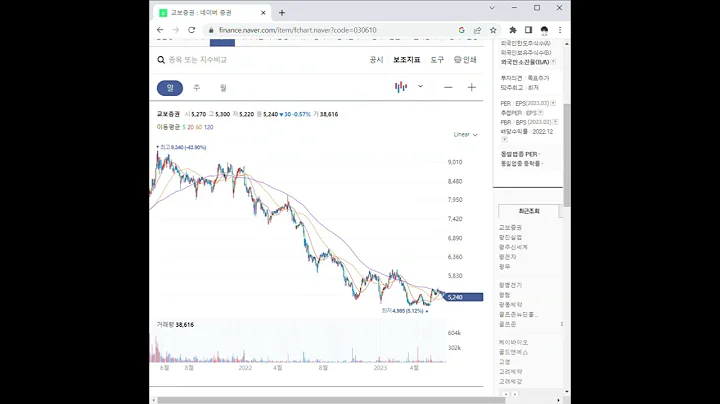This screenshot has height=404, width=720.
Task: Open the 도구 tools menu
Action: tap(437, 60)
